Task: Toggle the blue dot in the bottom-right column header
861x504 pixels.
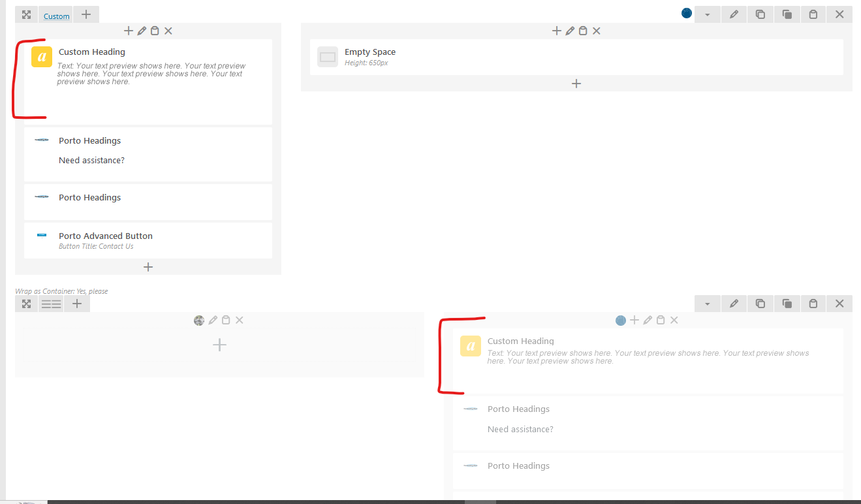Action: tap(621, 320)
